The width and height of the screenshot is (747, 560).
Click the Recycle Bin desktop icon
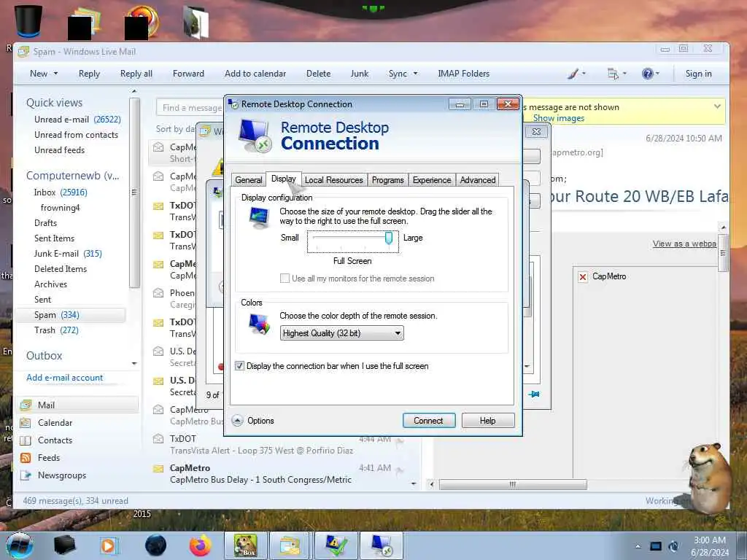(28, 20)
